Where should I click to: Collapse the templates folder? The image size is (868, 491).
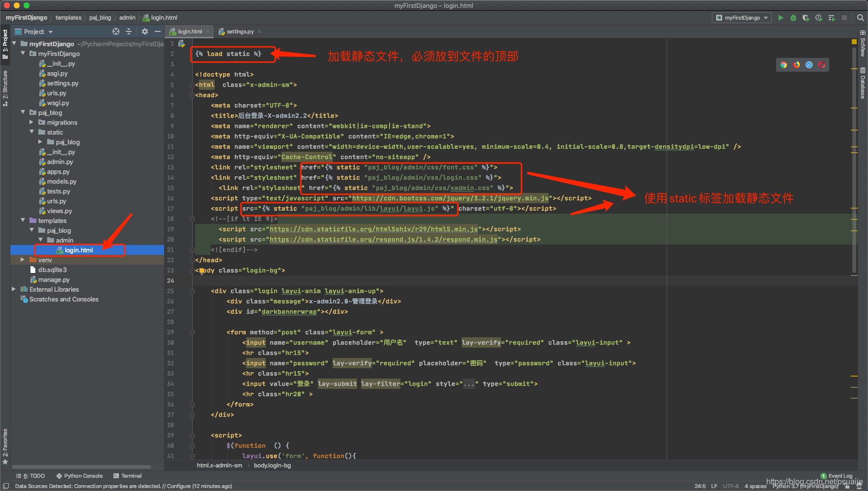click(23, 220)
